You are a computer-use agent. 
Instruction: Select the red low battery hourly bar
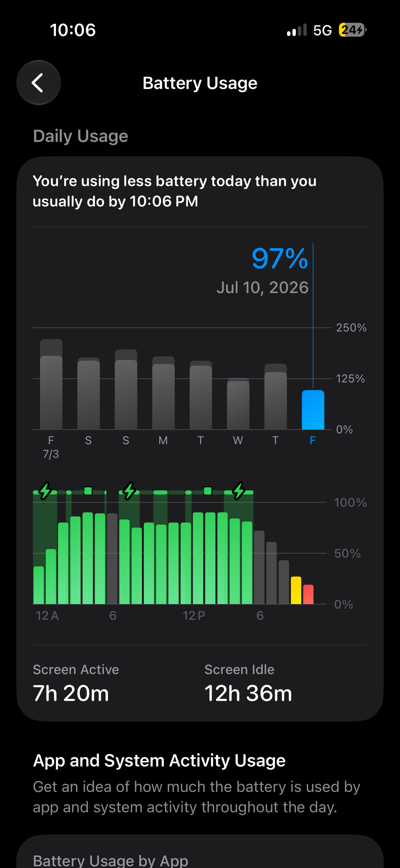pos(308,594)
